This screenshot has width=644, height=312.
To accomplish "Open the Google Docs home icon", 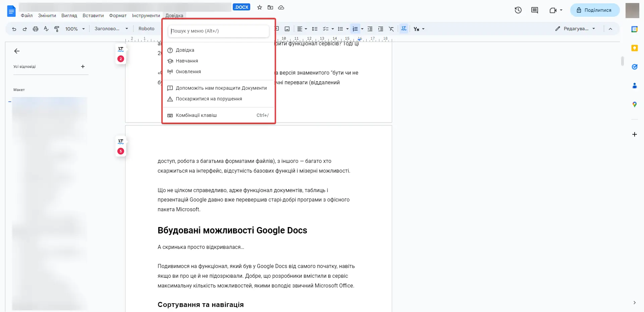I will tap(11, 11).
